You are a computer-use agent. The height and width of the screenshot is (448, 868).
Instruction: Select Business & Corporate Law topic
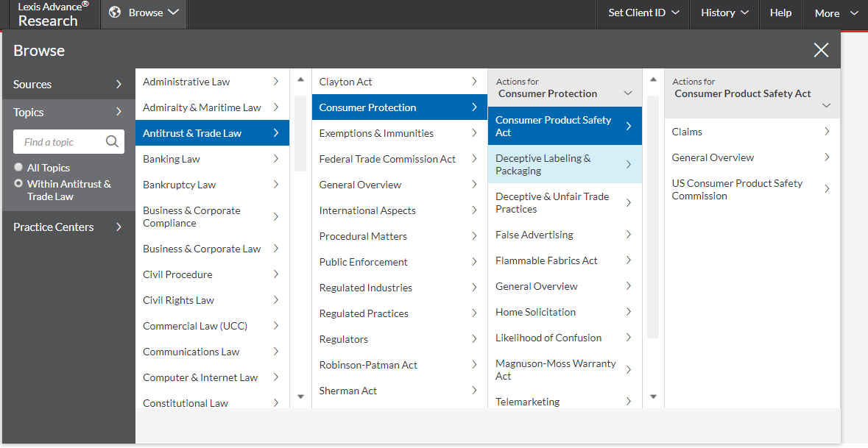click(212, 249)
